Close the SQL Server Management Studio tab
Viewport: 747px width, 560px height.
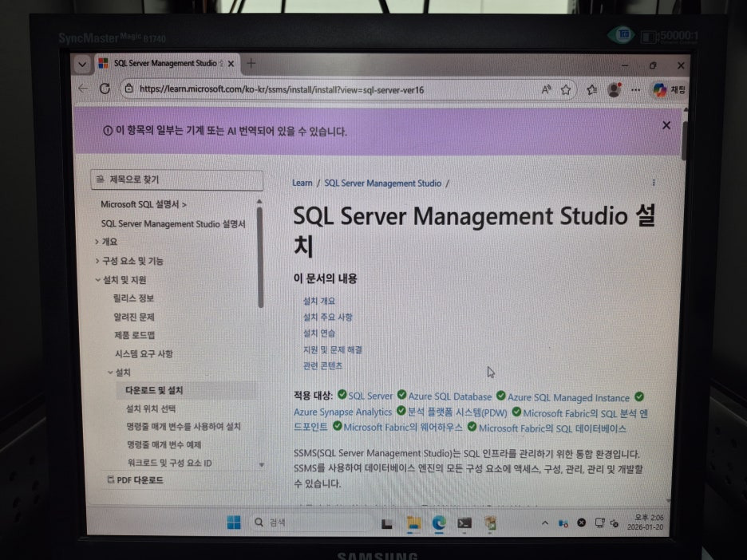(x=231, y=63)
